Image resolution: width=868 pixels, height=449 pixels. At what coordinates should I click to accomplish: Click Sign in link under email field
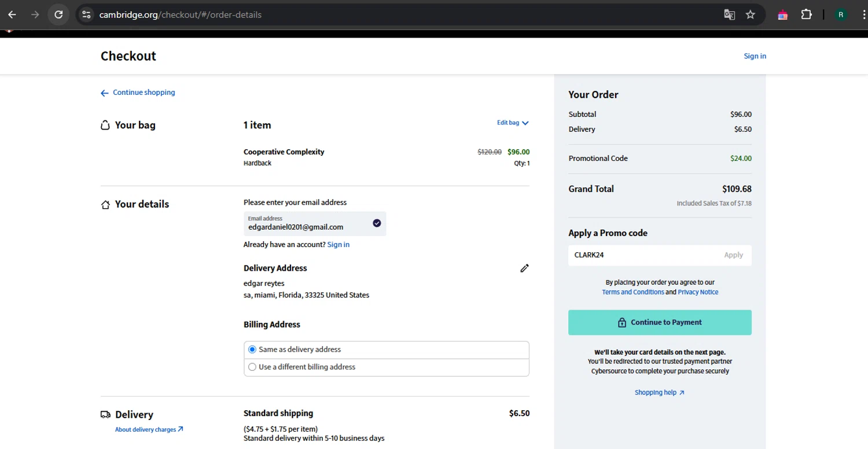339,245
